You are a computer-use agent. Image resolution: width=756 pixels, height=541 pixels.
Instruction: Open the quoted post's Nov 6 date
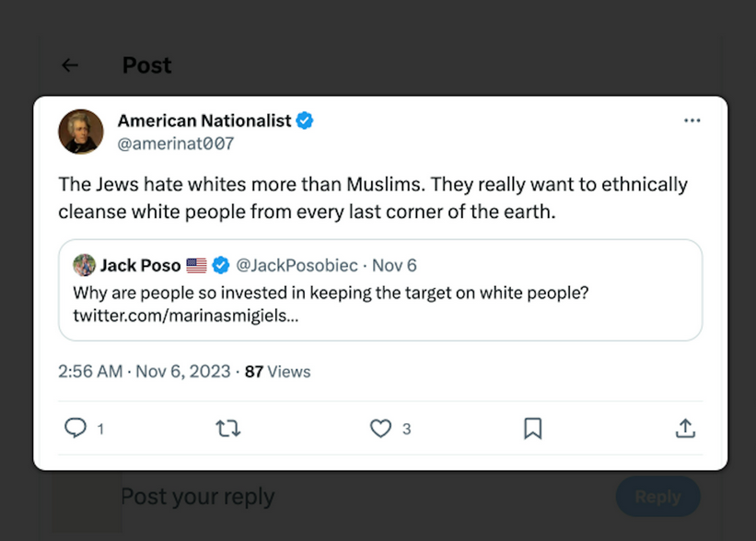pyautogui.click(x=394, y=266)
